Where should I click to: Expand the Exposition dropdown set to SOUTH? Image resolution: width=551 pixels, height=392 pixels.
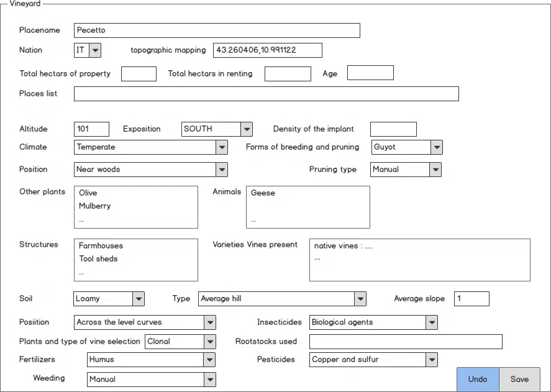[217, 129]
